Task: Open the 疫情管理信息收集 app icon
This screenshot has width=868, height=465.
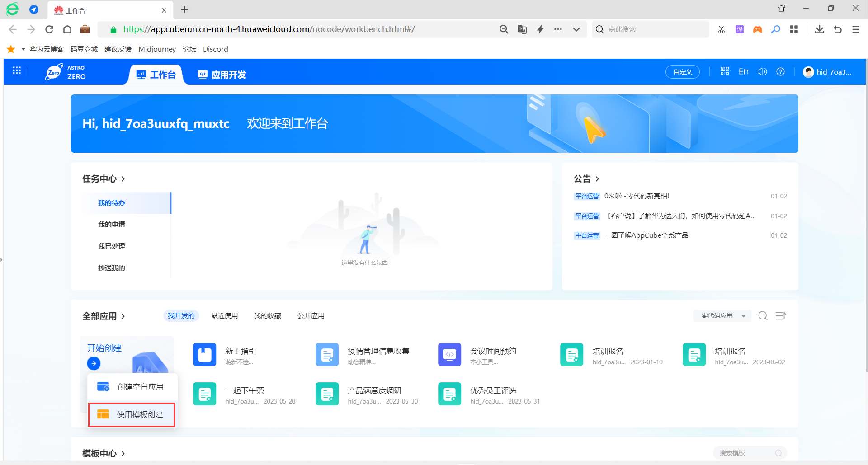Action: [x=327, y=355]
